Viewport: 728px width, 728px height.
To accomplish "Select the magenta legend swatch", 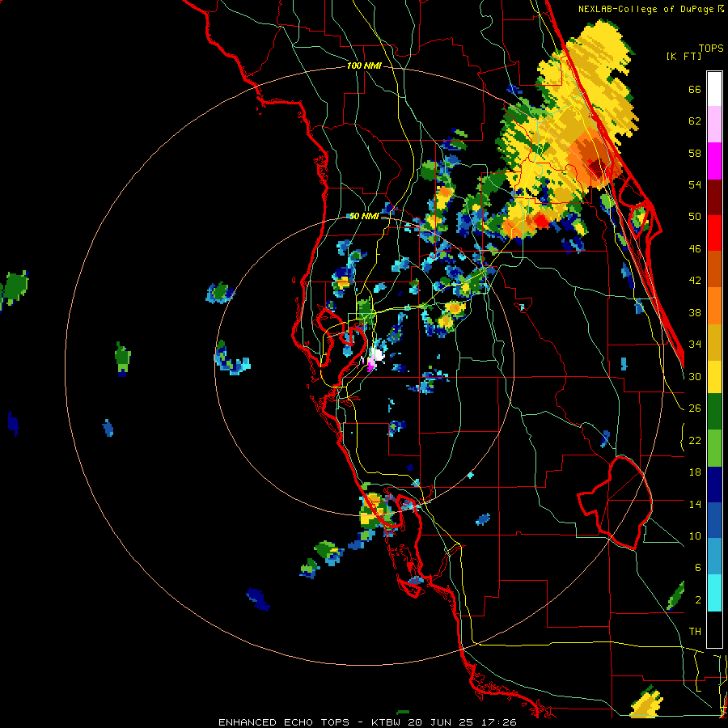I will pyautogui.click(x=714, y=161).
